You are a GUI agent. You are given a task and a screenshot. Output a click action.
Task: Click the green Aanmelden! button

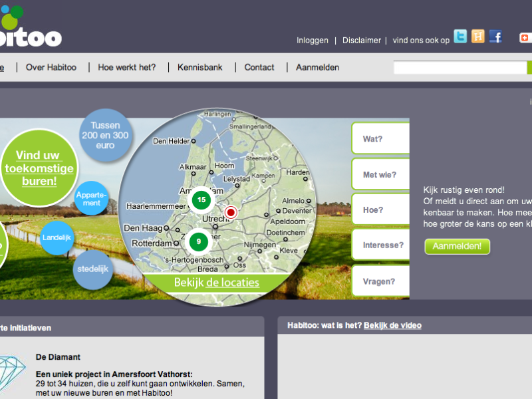(457, 246)
